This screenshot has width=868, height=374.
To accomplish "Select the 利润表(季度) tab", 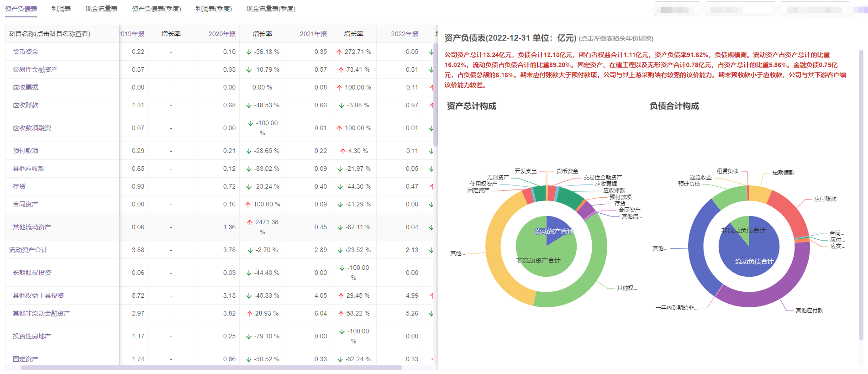I will coord(214,9).
